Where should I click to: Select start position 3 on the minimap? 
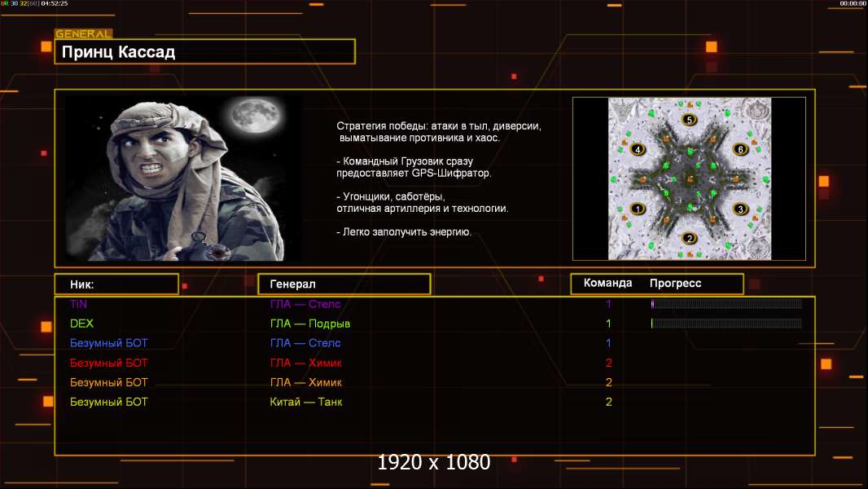[741, 209]
